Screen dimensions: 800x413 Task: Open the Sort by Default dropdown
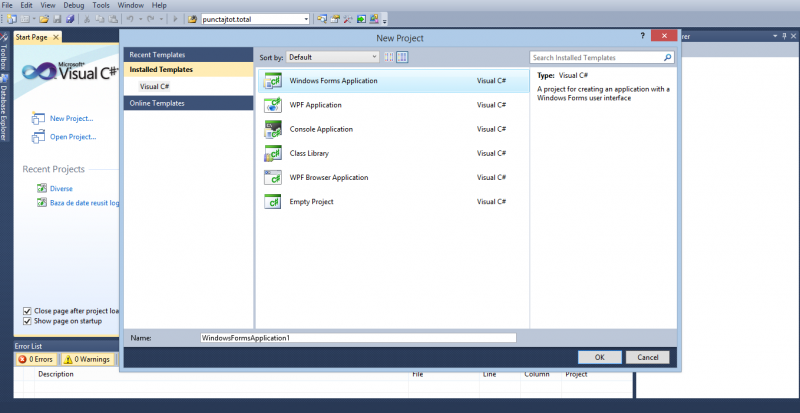332,57
